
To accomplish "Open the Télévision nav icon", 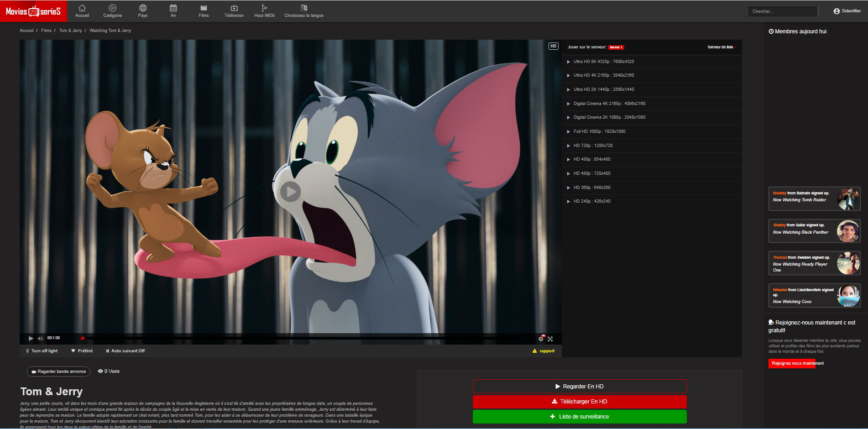I will 234,8.
